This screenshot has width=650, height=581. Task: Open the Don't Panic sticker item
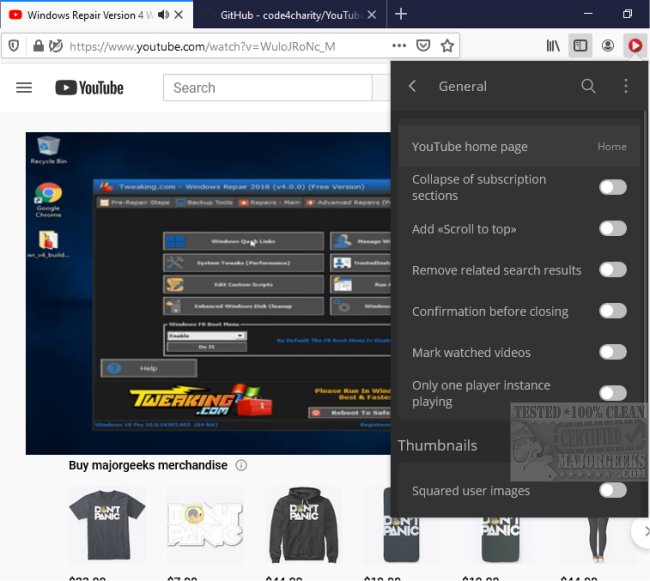205,525
